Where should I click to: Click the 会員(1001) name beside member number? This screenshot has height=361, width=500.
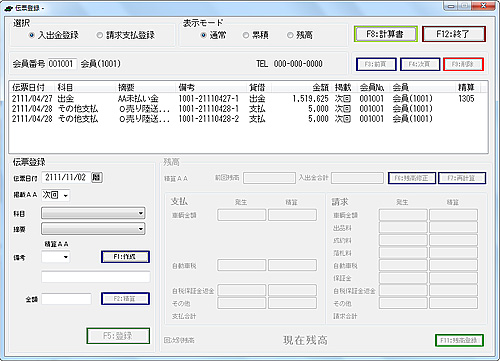(101, 64)
